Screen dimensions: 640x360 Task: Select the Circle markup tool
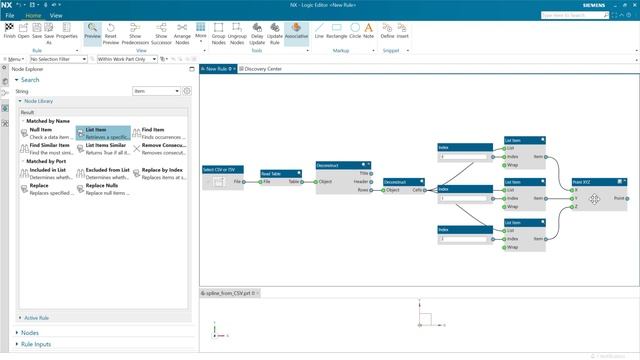tap(355, 31)
